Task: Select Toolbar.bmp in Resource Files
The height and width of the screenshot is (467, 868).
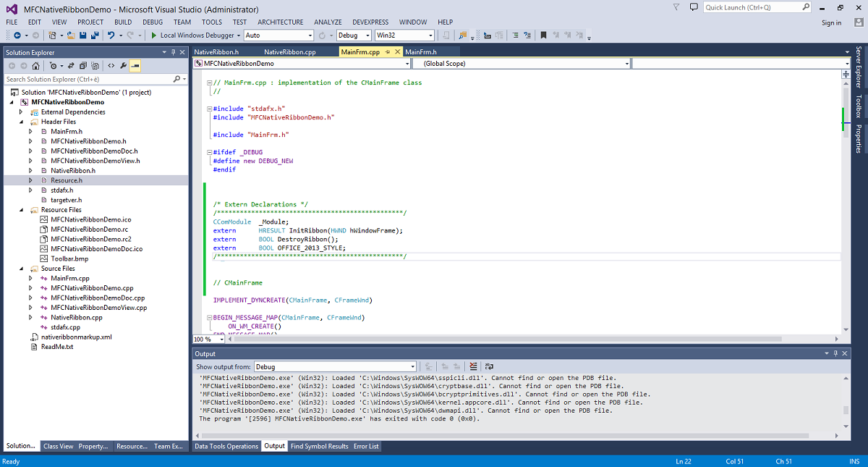Action: (x=70, y=258)
